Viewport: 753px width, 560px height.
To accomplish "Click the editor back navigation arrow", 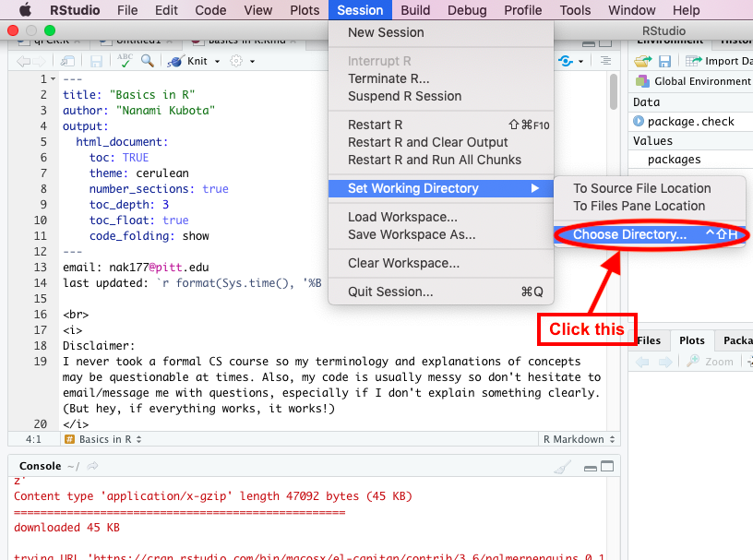I will coord(22,61).
